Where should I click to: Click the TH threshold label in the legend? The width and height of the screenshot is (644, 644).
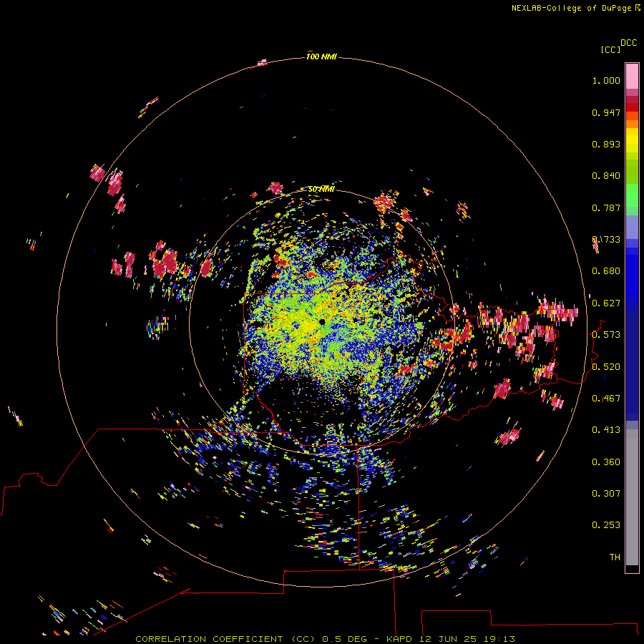(615, 557)
